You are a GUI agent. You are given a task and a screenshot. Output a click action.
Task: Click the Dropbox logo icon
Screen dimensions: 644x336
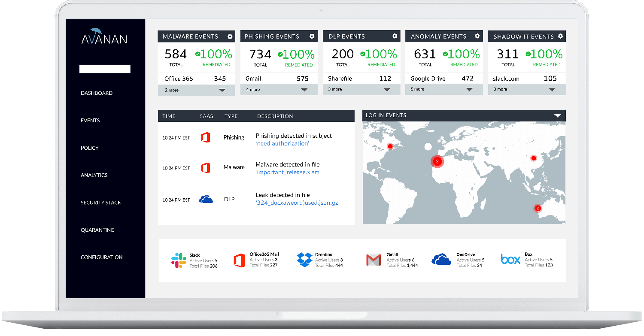pos(304,260)
